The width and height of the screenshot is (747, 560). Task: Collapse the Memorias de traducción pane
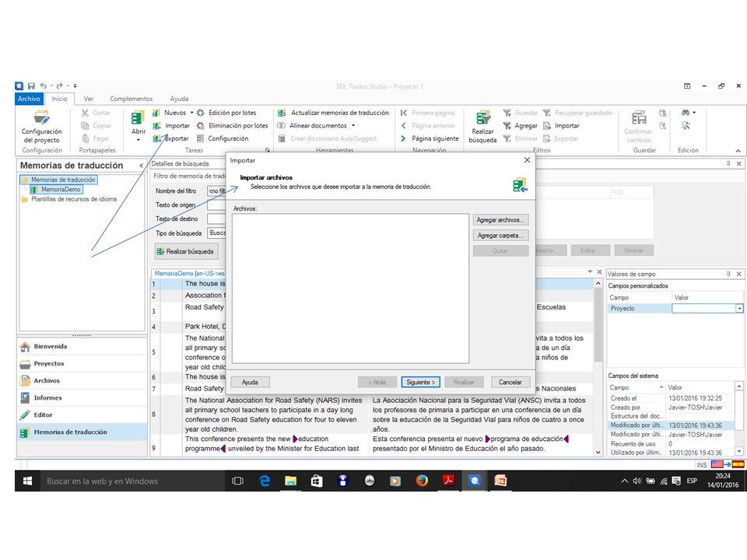(x=141, y=166)
